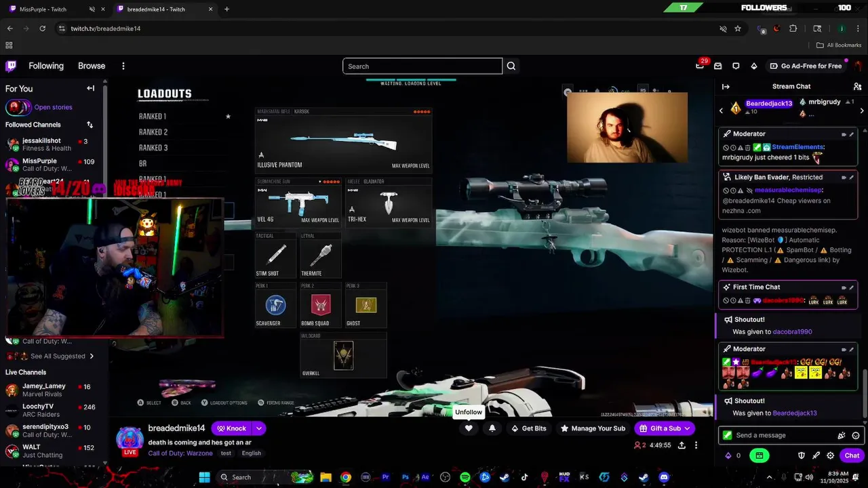Click Go Ad-Free for Free button
The width and height of the screenshot is (868, 488).
tap(806, 66)
